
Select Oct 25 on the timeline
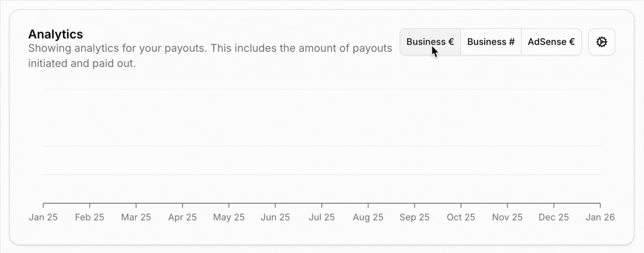click(x=461, y=217)
